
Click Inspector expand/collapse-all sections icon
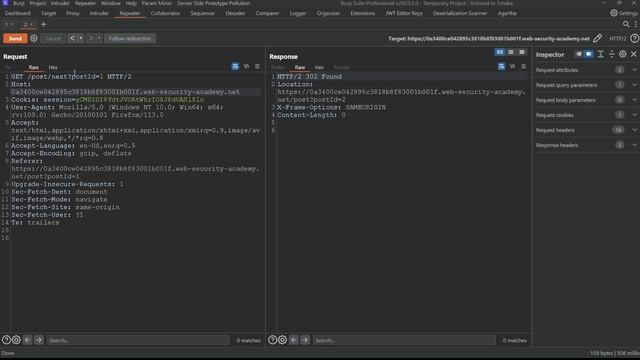(611, 54)
